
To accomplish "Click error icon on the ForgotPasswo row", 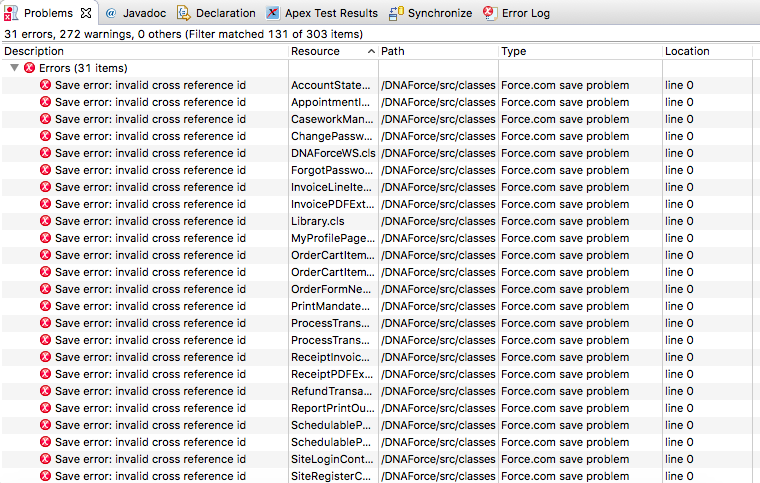I will pos(46,170).
